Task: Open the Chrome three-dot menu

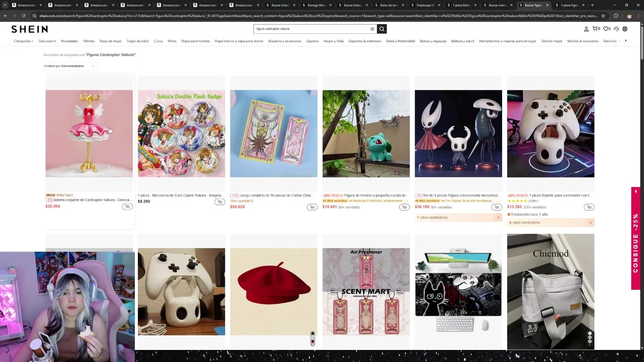Action: click(x=639, y=16)
